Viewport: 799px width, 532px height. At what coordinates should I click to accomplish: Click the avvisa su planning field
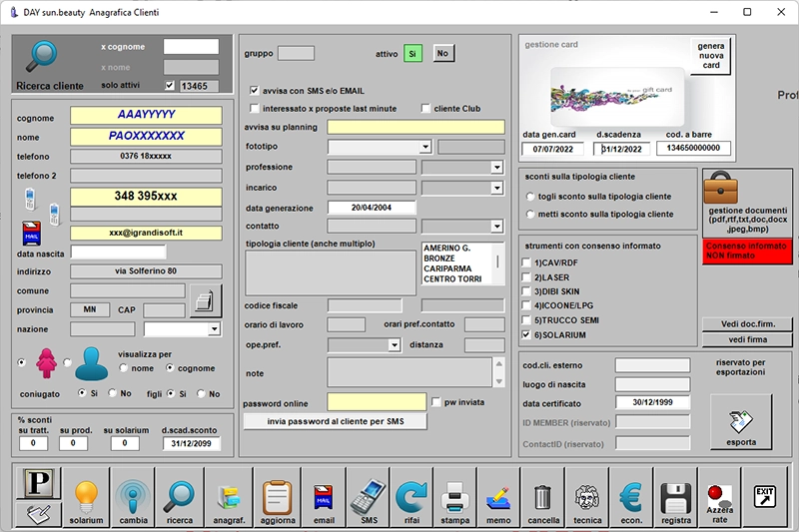coord(415,128)
